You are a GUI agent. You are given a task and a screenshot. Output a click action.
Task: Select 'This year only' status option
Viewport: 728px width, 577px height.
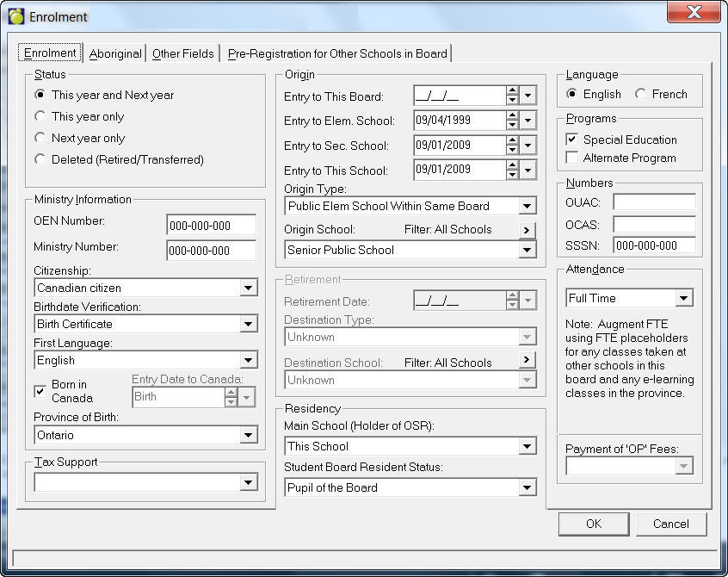40,116
